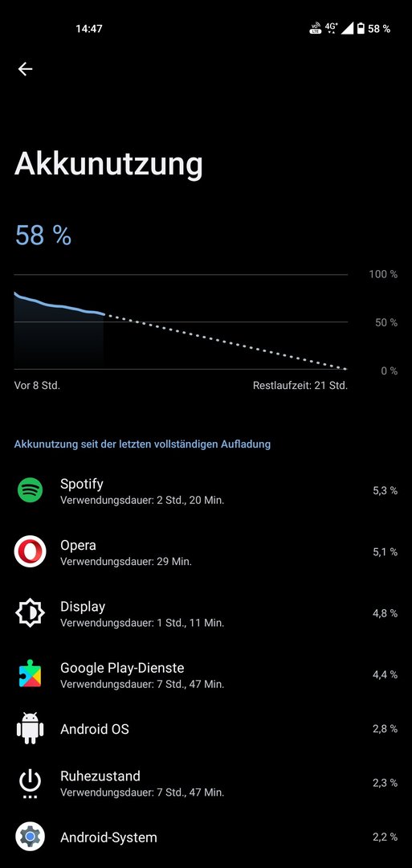Tap the end of the blue battery graph line
Viewport: 412px width, 868px height.
(104, 314)
